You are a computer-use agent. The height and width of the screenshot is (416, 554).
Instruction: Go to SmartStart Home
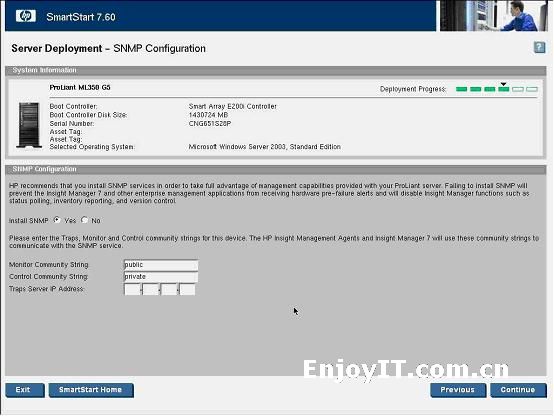(91, 390)
